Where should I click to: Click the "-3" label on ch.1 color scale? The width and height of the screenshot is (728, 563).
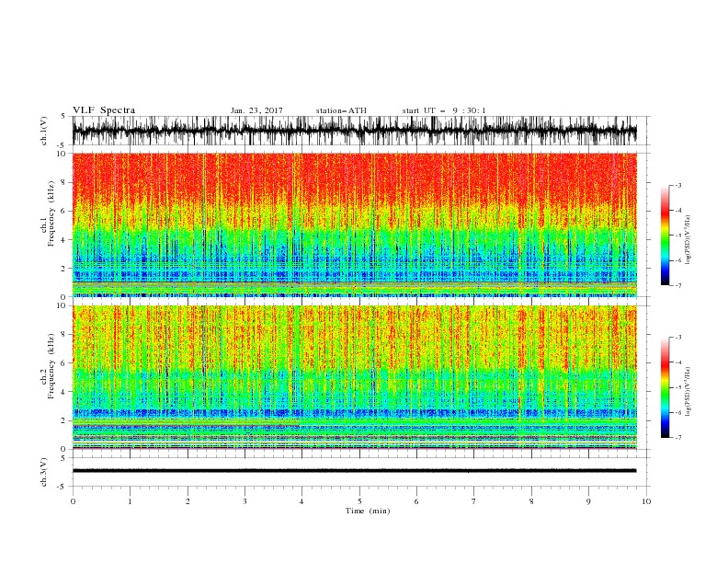pos(677,185)
